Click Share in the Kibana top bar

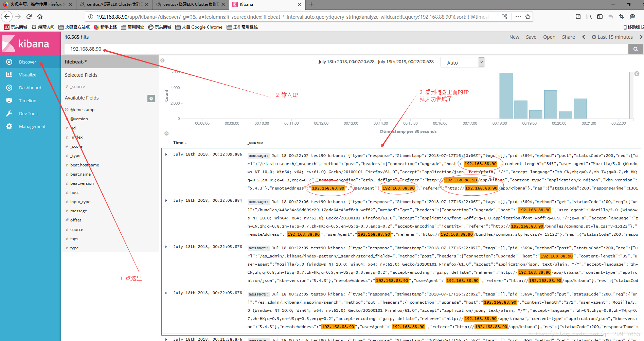[x=569, y=37]
